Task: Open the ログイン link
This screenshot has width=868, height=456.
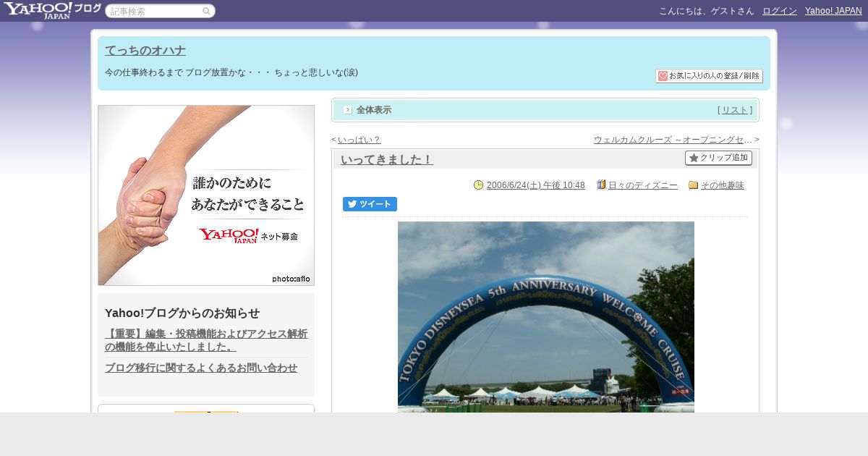Action: click(x=780, y=11)
